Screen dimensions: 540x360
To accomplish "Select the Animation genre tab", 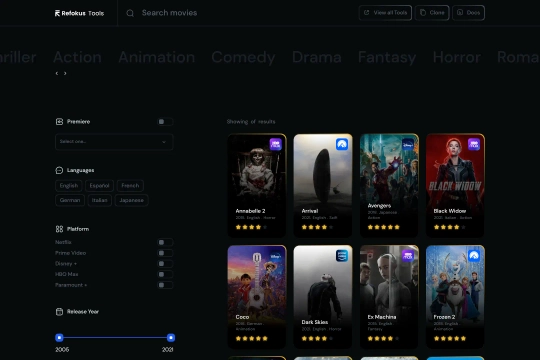I will (157, 57).
